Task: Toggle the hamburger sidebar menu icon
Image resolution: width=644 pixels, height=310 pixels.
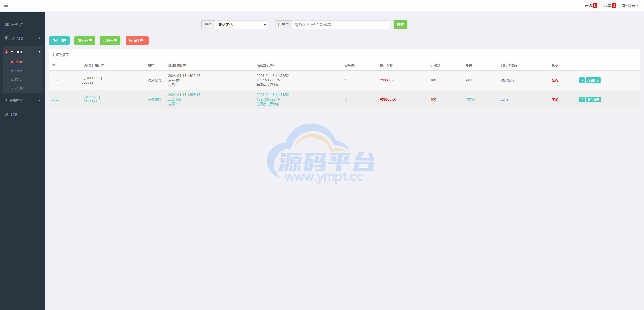Action: tap(6, 5)
